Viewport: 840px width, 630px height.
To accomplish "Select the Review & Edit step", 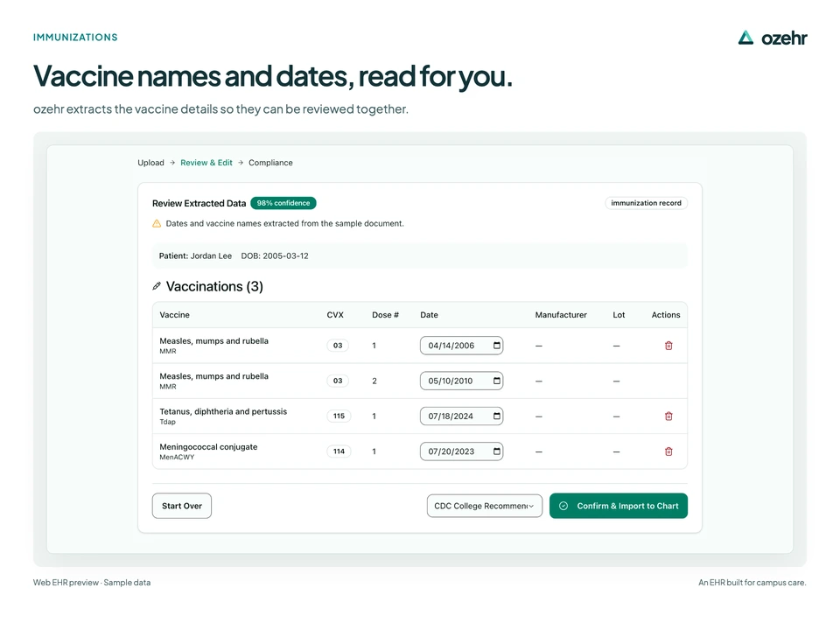I will pos(206,163).
